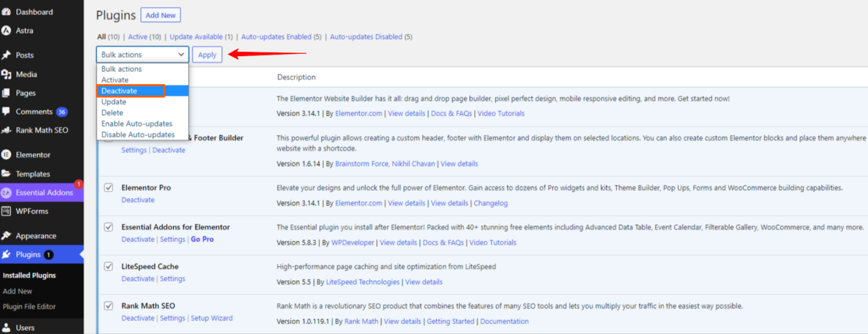Image resolution: width=868 pixels, height=334 pixels.
Task: Open Elementor.com author link in first row
Action: 359,113
